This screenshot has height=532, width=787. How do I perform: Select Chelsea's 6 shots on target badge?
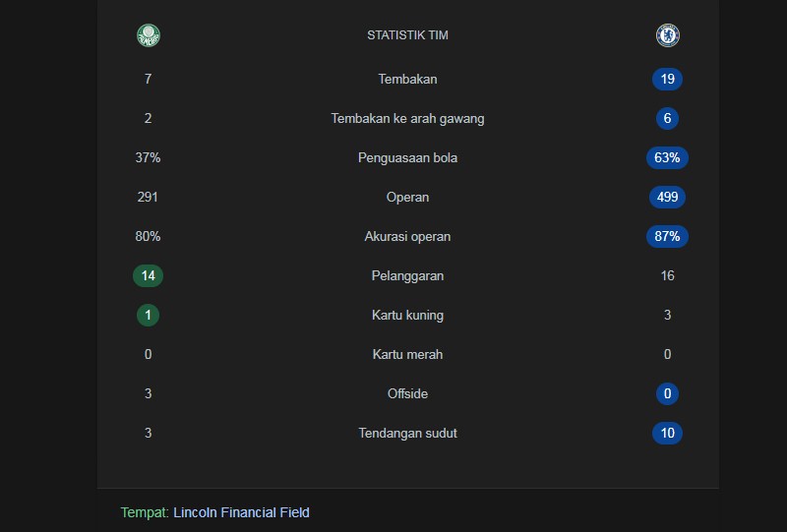667,118
